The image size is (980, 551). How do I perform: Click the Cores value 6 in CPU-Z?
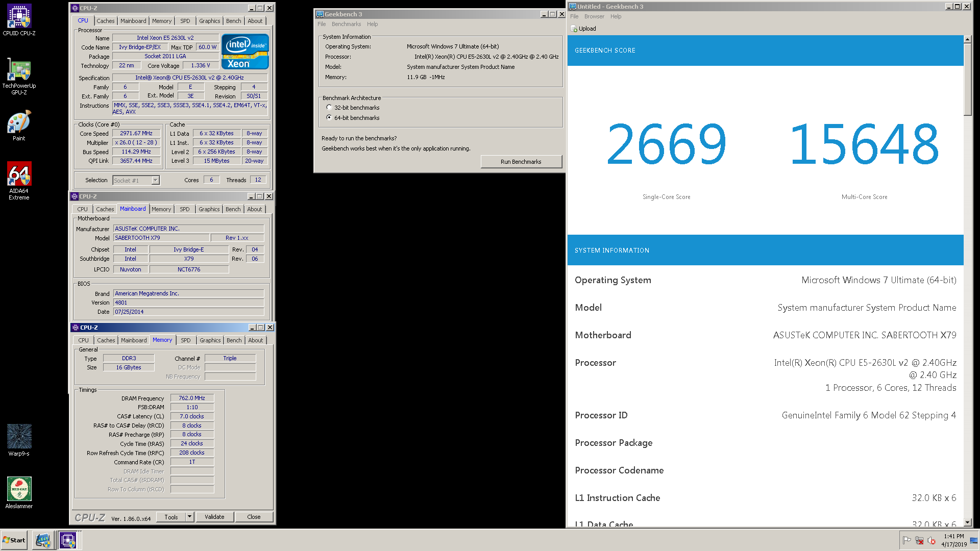(x=211, y=180)
